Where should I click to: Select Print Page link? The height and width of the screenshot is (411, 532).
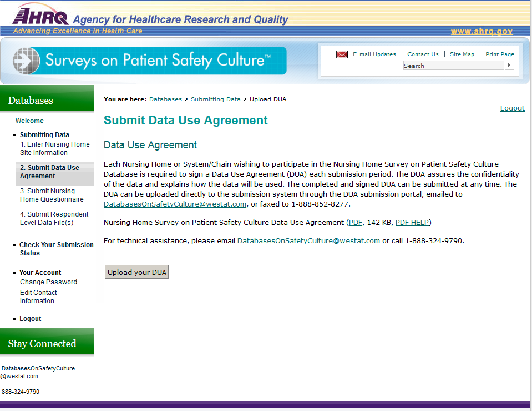pos(499,54)
